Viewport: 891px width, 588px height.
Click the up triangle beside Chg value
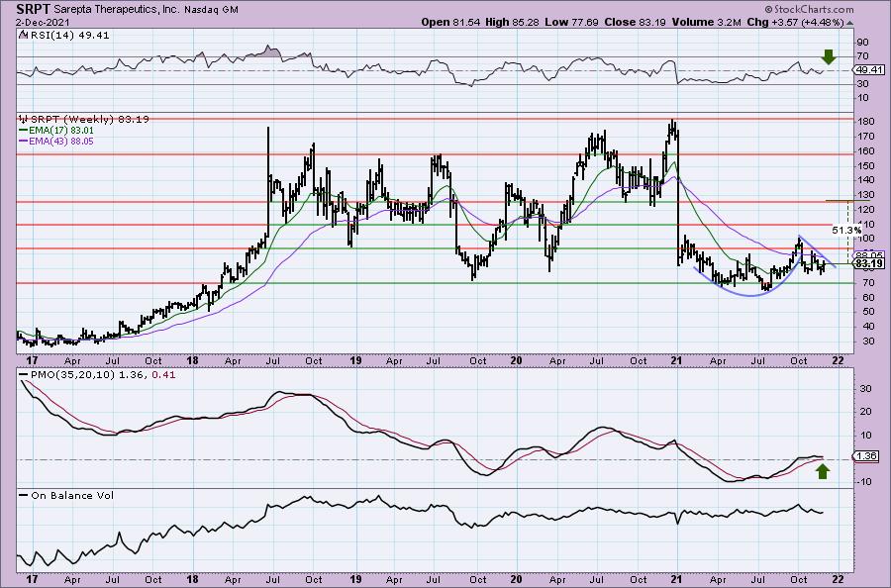click(x=850, y=23)
